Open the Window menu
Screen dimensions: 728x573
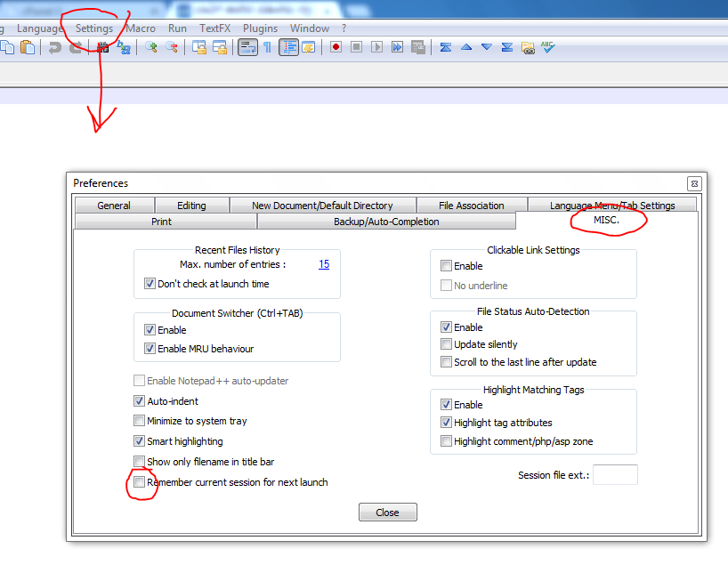tap(310, 28)
